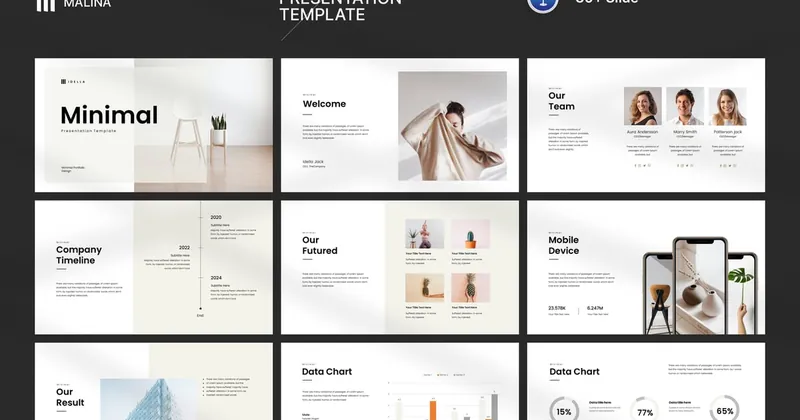
Task: Open the woman in beige sweater photo
Action: click(453, 126)
